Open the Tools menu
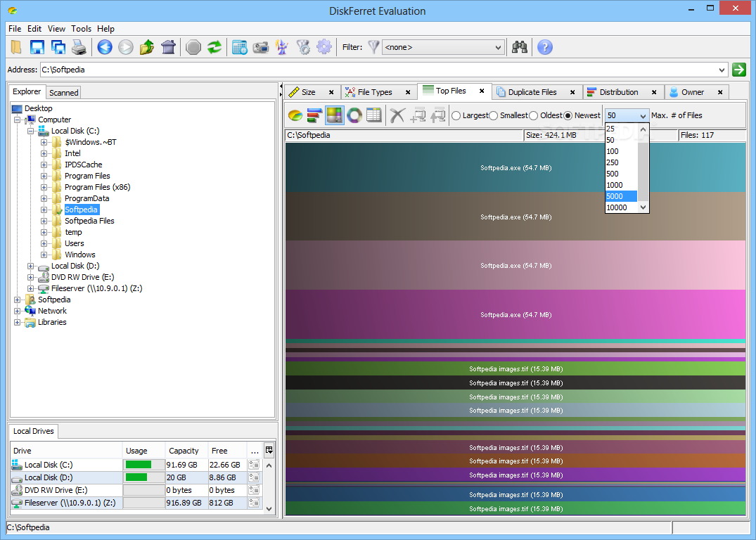Screen dimensions: 756x540 click(81, 29)
